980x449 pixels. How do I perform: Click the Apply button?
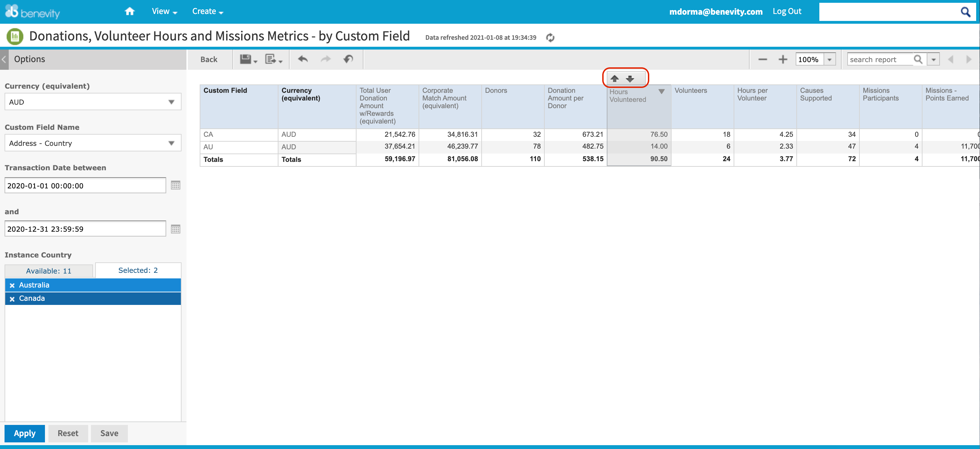25,433
